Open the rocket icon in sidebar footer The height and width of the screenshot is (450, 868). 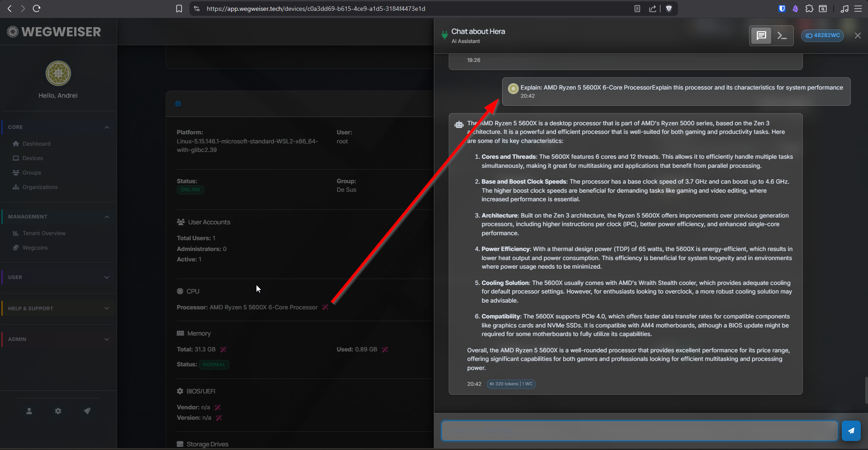click(x=87, y=411)
